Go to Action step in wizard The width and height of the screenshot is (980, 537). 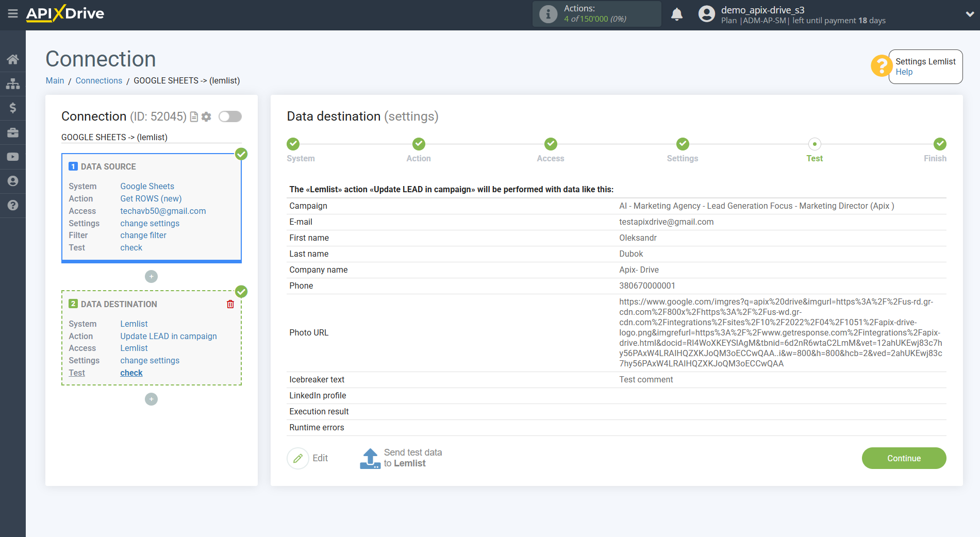(x=419, y=144)
